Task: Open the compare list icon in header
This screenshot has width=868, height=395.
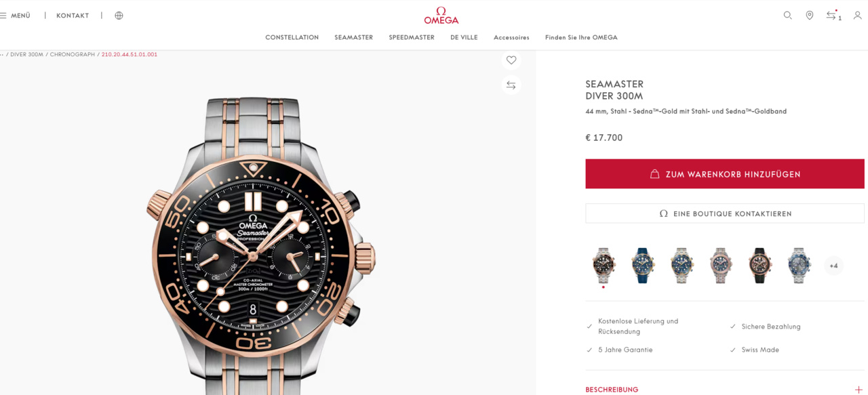Action: (833, 15)
